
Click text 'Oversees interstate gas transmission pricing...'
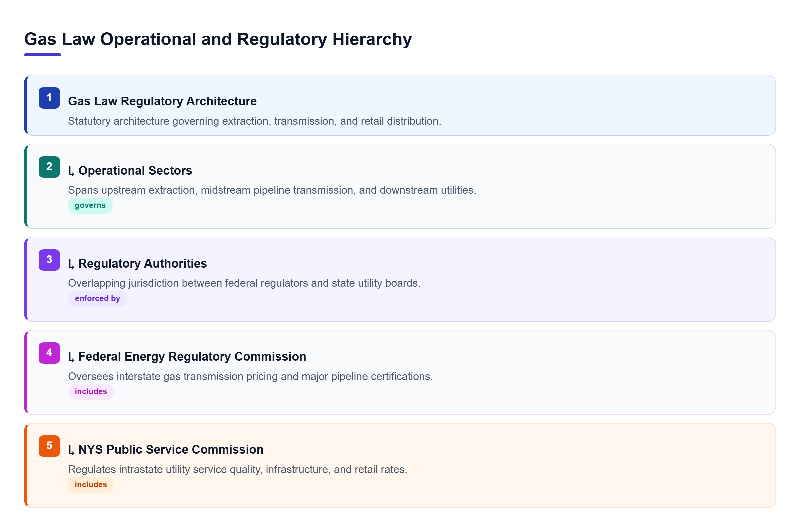(x=250, y=376)
